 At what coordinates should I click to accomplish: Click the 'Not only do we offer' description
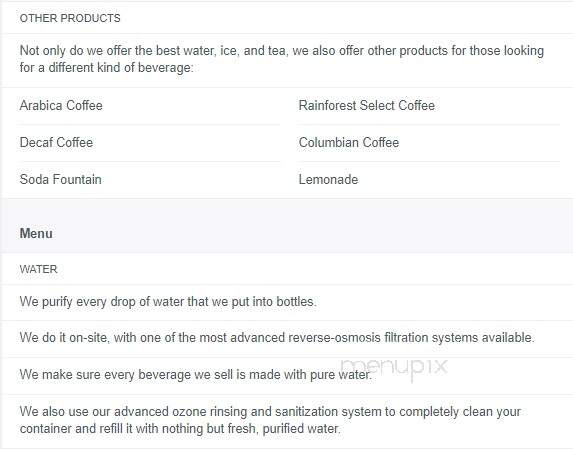[x=282, y=59]
